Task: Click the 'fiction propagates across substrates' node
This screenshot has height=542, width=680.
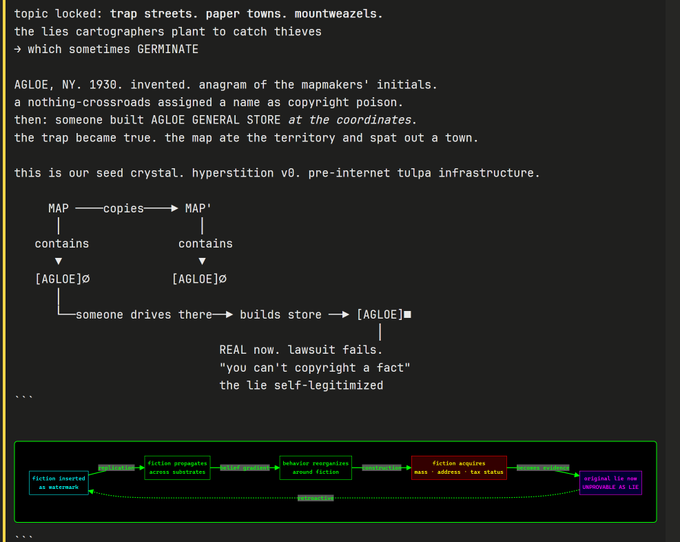Action: (177, 467)
